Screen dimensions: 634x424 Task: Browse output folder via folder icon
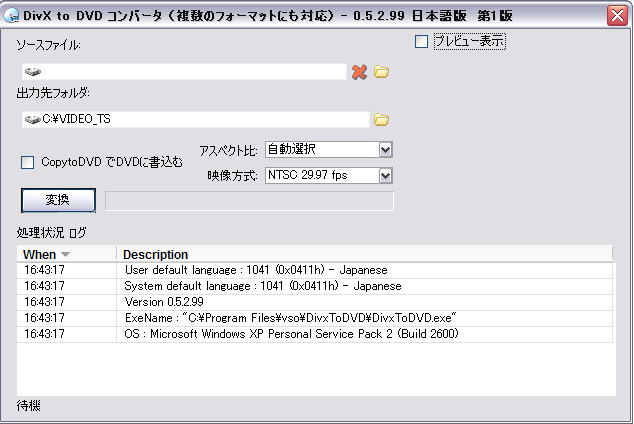pos(381,120)
